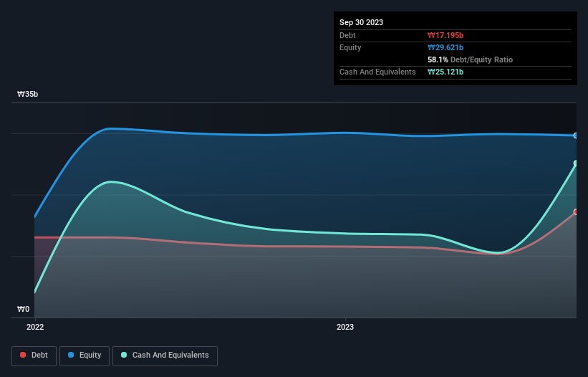Click the Cash And Equivalents end data point

pyautogui.click(x=576, y=163)
